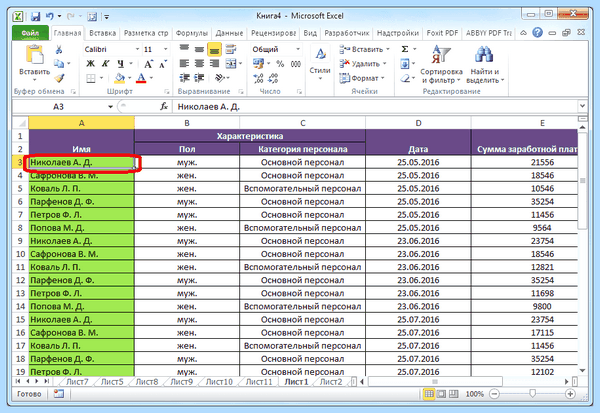Open font name Calibri dropdown

[137, 49]
